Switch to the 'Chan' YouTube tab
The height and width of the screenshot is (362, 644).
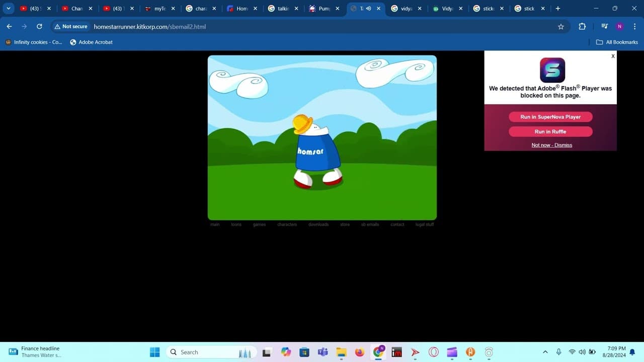pos(76,9)
